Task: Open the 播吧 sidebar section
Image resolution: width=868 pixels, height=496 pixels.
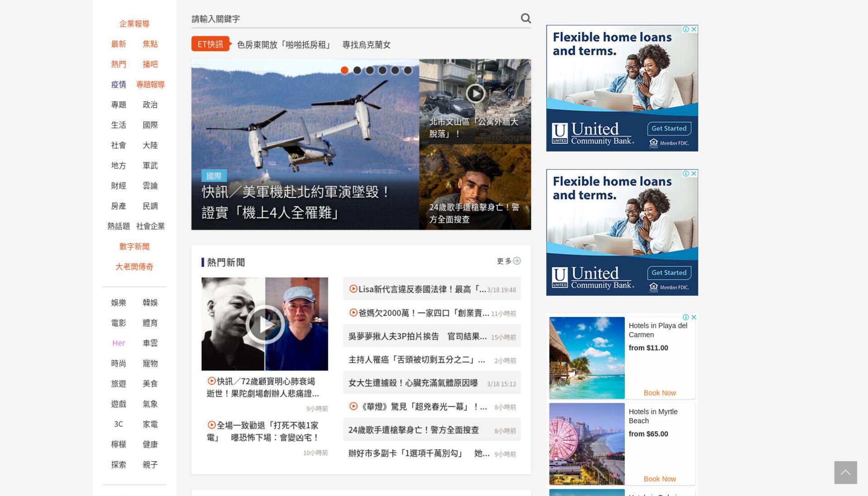Action: point(150,64)
